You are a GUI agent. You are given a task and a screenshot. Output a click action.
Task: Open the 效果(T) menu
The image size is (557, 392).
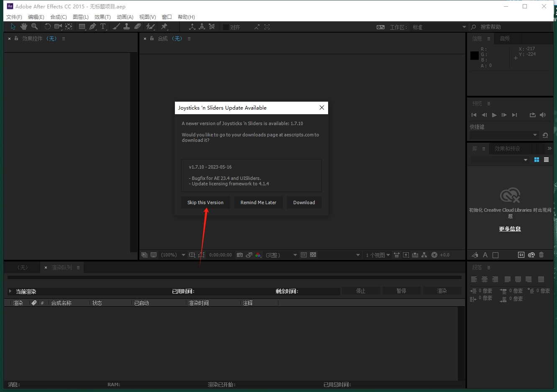coord(103,17)
